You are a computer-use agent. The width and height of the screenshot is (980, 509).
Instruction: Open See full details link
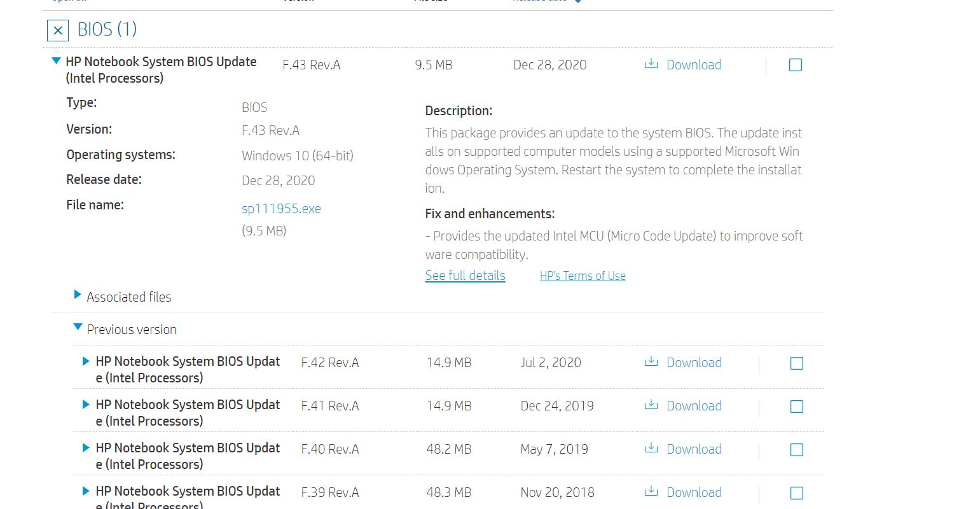coord(466,275)
